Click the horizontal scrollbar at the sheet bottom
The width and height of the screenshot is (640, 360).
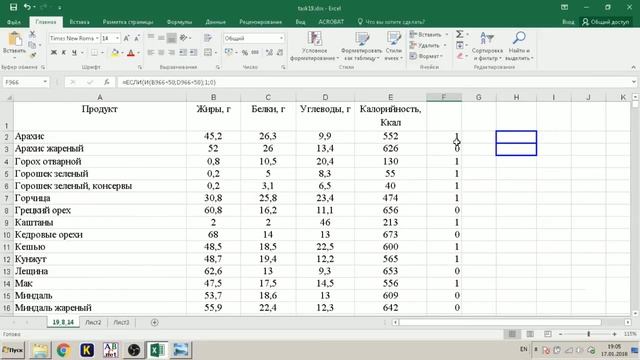(x=500, y=322)
